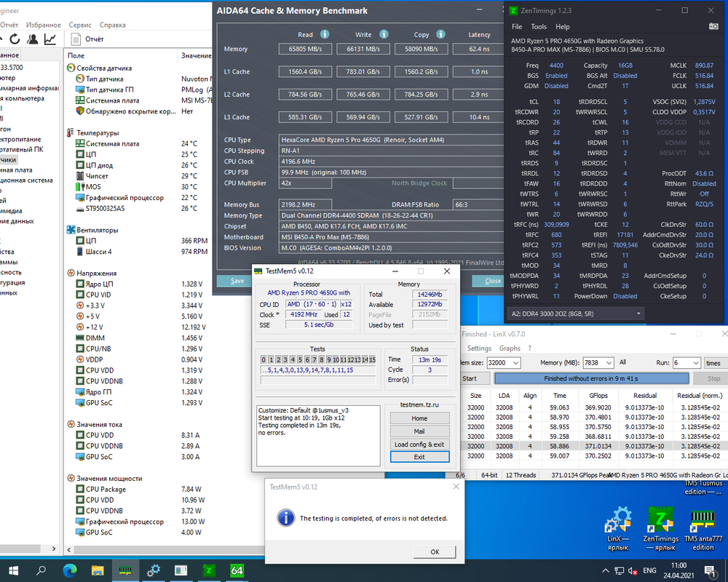This screenshot has height=582, width=728.
Task: Click TestMem5 Mail button
Action: (420, 431)
